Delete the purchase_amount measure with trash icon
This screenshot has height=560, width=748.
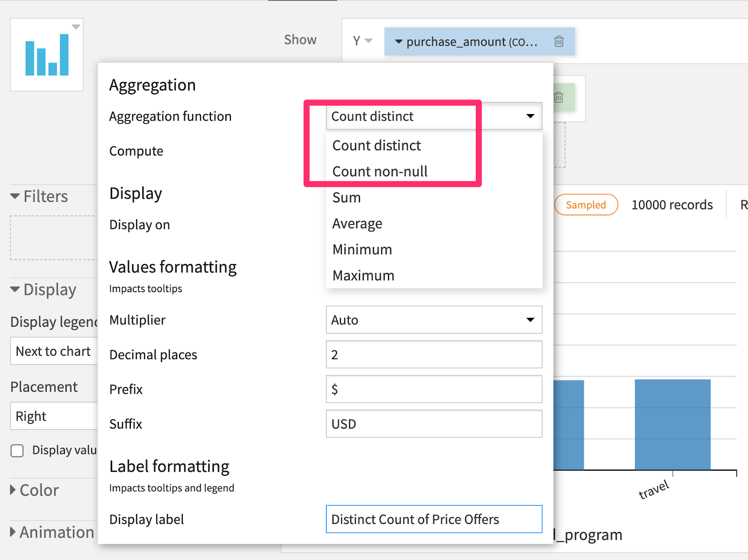559,42
